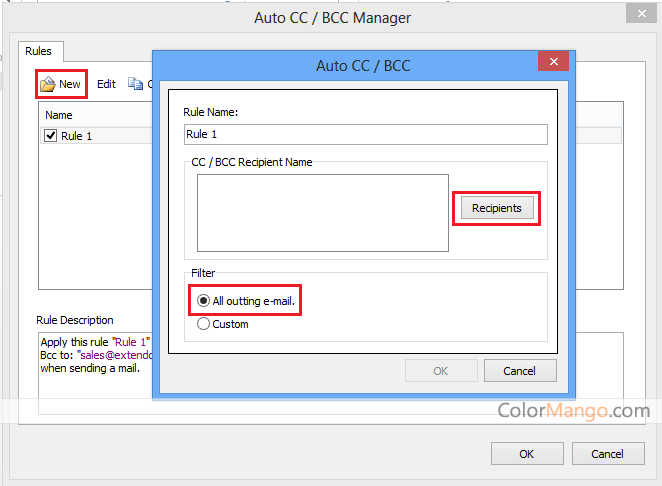662x486 pixels.
Task: Click OK in the Manager window
Action: pos(526,453)
